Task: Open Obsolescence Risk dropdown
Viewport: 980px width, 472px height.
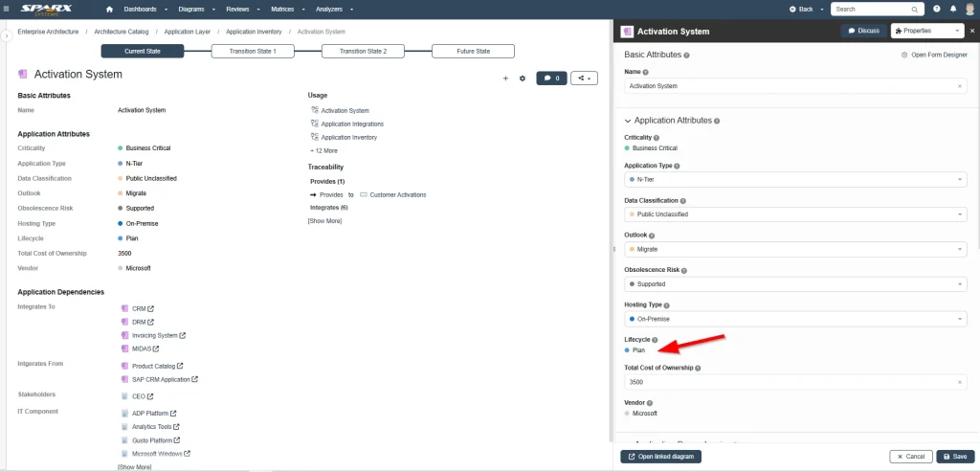Action: [795, 283]
